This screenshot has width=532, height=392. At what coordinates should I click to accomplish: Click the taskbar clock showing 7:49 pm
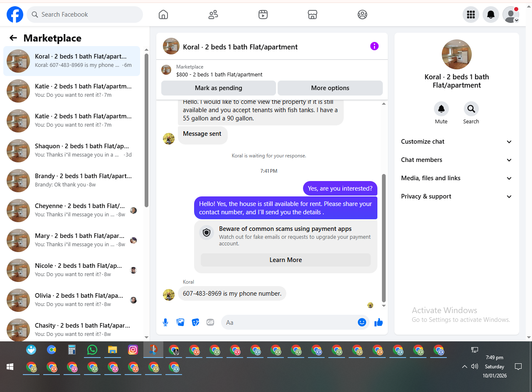click(x=494, y=366)
